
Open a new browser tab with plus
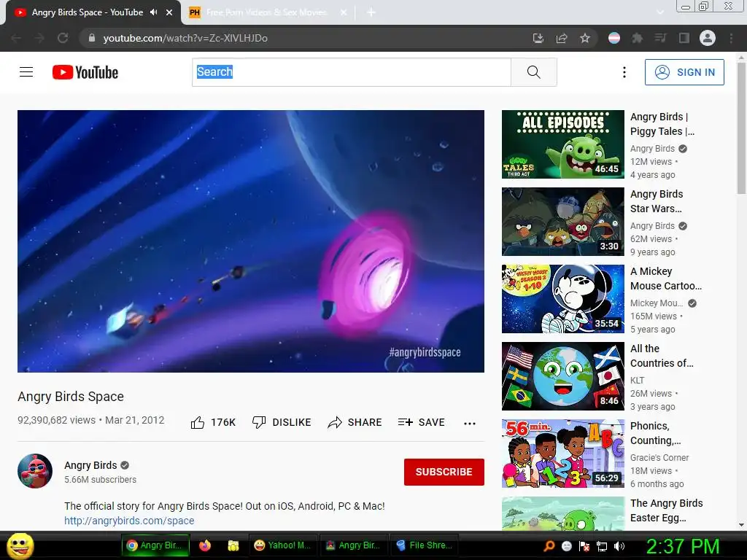(x=371, y=12)
